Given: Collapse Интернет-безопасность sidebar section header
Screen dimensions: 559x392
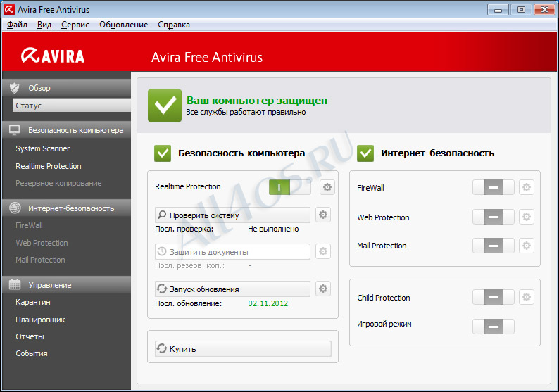Looking at the screenshot, I should 67,208.
